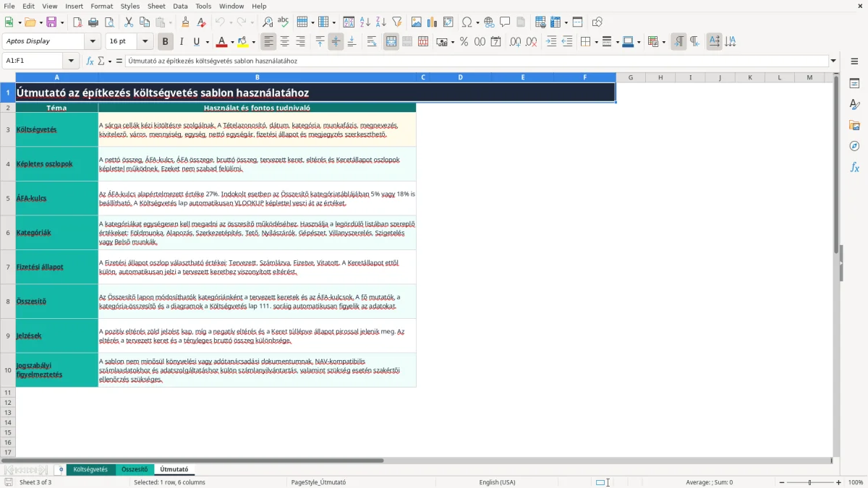The height and width of the screenshot is (488, 868).
Task: Open the Data menu
Action: click(180, 6)
